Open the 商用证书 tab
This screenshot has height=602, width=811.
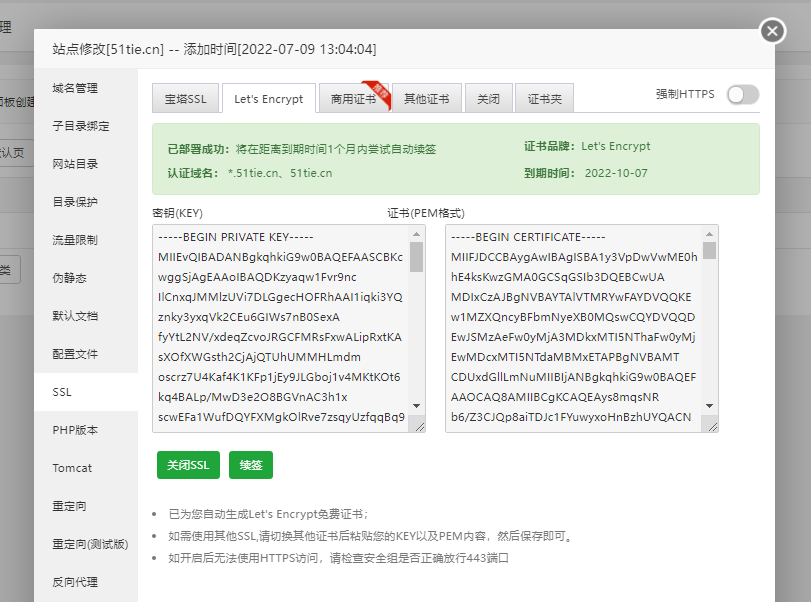(x=353, y=99)
